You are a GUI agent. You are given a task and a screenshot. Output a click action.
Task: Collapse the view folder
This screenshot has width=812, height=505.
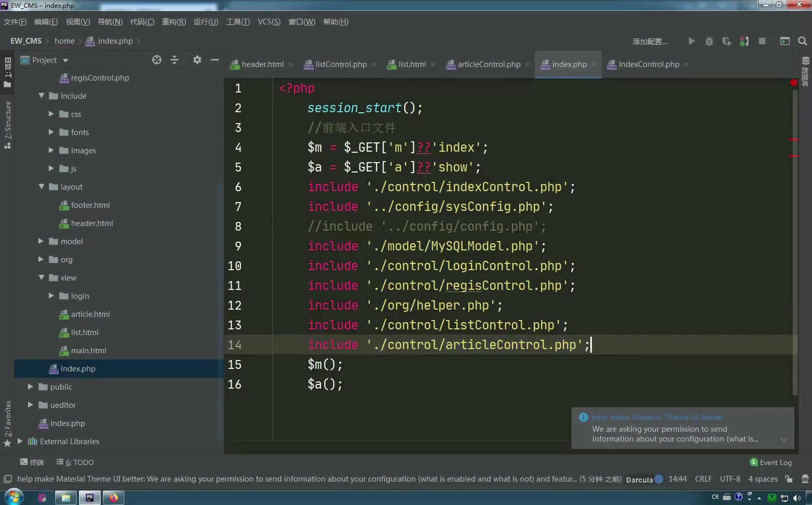pos(42,277)
